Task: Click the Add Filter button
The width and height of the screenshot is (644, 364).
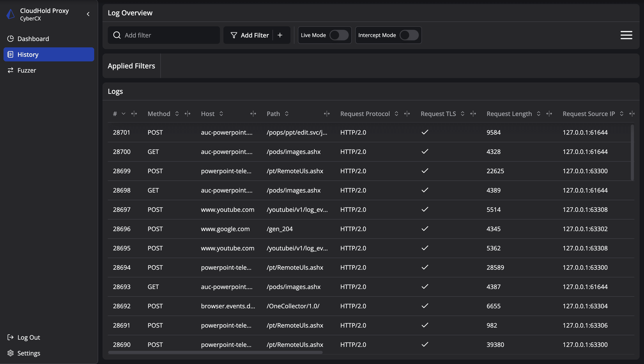Action: pyautogui.click(x=255, y=35)
